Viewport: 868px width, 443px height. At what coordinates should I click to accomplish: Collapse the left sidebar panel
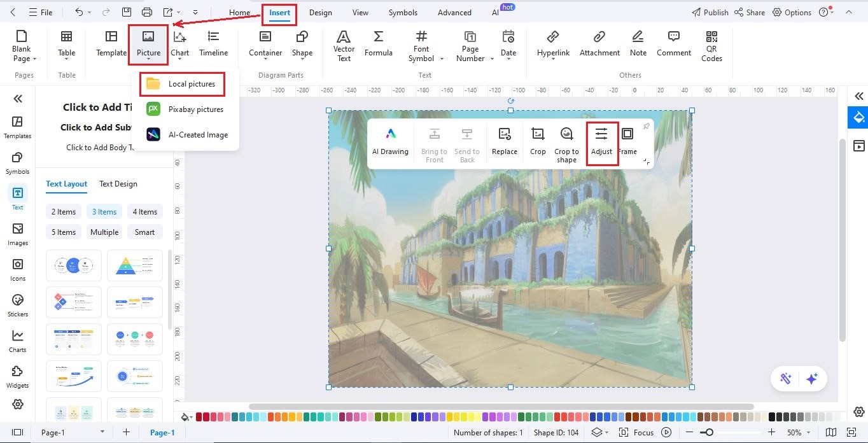pos(18,98)
